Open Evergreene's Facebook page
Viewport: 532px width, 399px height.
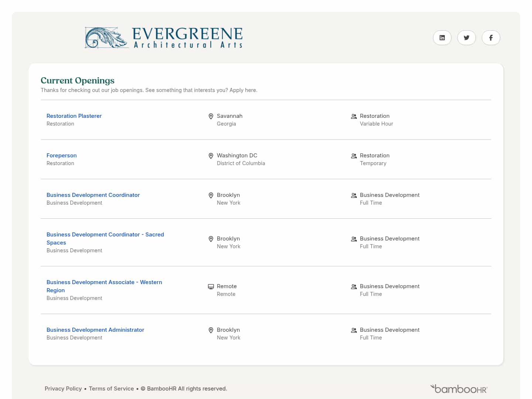pyautogui.click(x=491, y=38)
